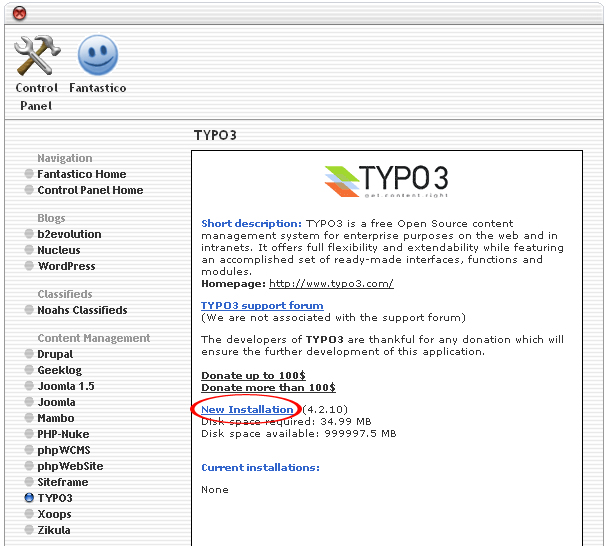Viewport: 606px width, 546px height.
Task: Choose Joomla 1.5 in the sidebar
Action: (66, 386)
